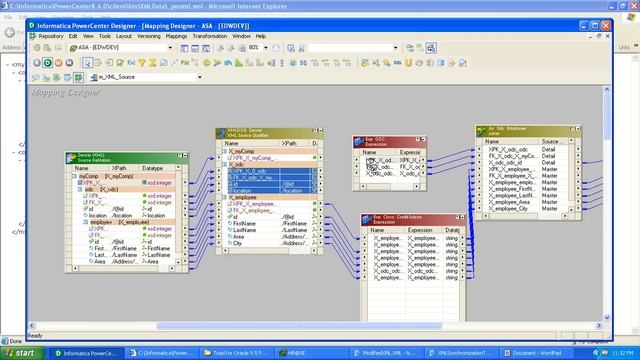
Task: Open the 80% zoom level dropdown
Action: 266,48
